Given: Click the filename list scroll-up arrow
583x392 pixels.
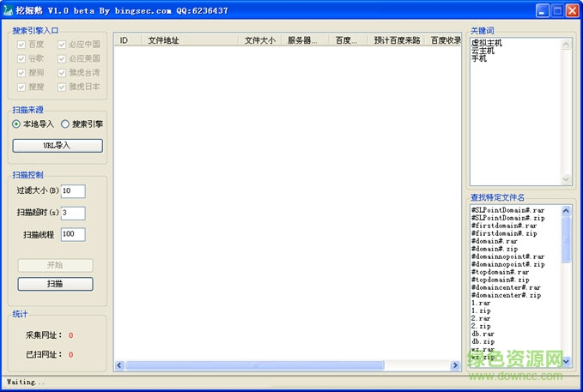Looking at the screenshot, I should point(566,211).
